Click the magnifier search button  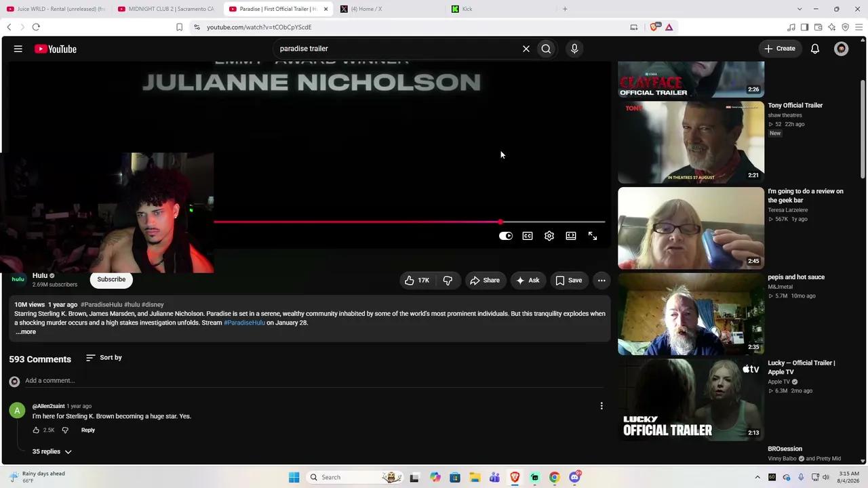coord(546,49)
